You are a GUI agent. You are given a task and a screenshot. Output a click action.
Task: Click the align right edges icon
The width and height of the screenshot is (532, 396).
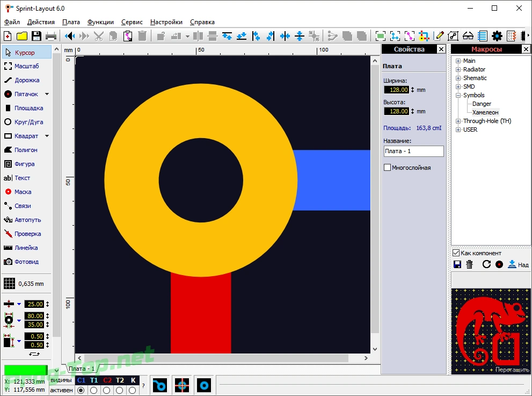[x=271, y=36]
